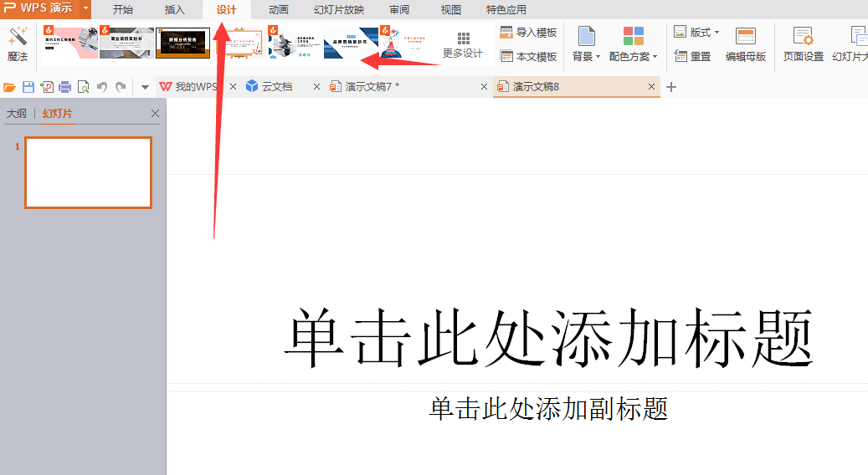Switch to the 我的WPS document tab

(189, 87)
